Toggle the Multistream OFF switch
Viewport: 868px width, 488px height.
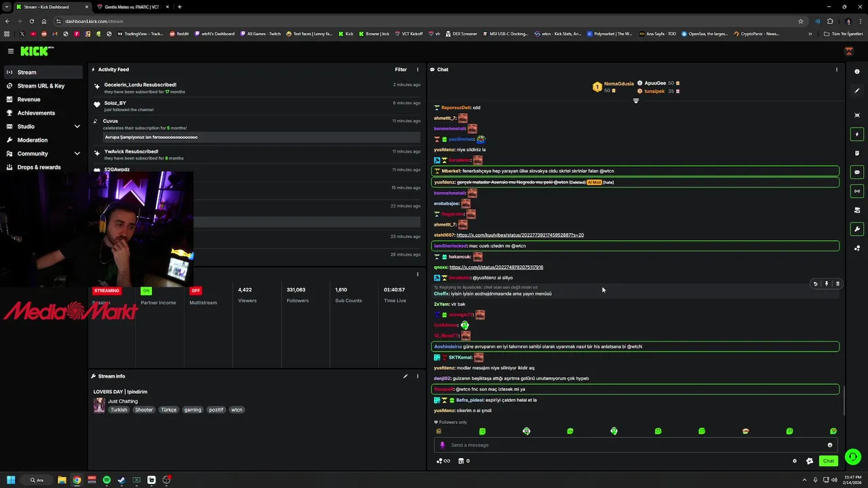pos(195,291)
